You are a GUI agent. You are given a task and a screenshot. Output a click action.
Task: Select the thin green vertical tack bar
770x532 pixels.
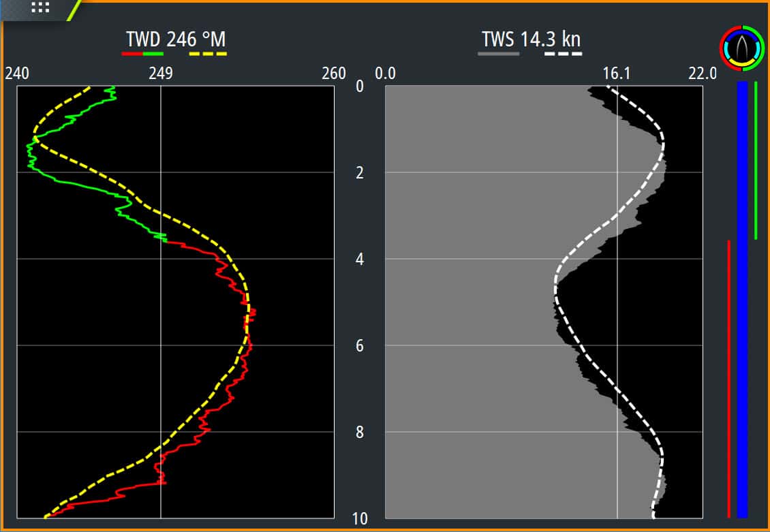point(756,161)
